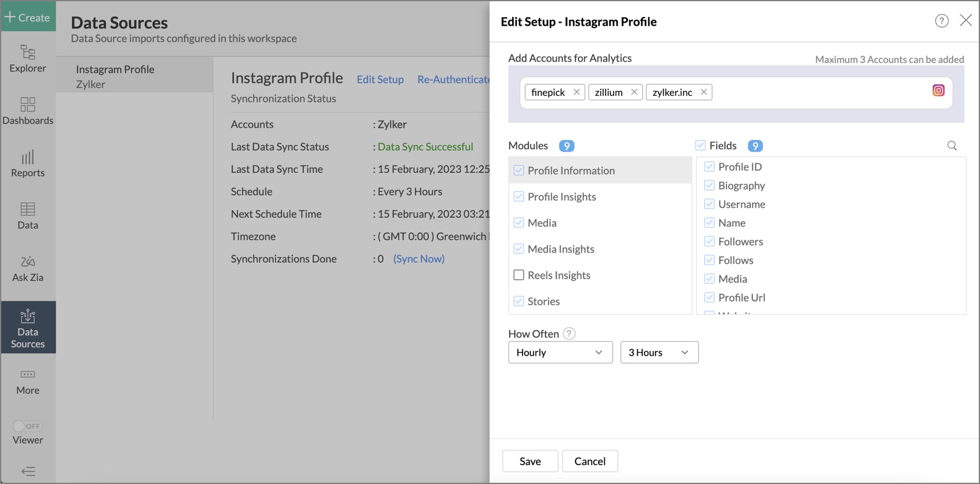Open the 3 Hours interval dropdown
Image resolution: width=980 pixels, height=484 pixels.
[x=659, y=352]
